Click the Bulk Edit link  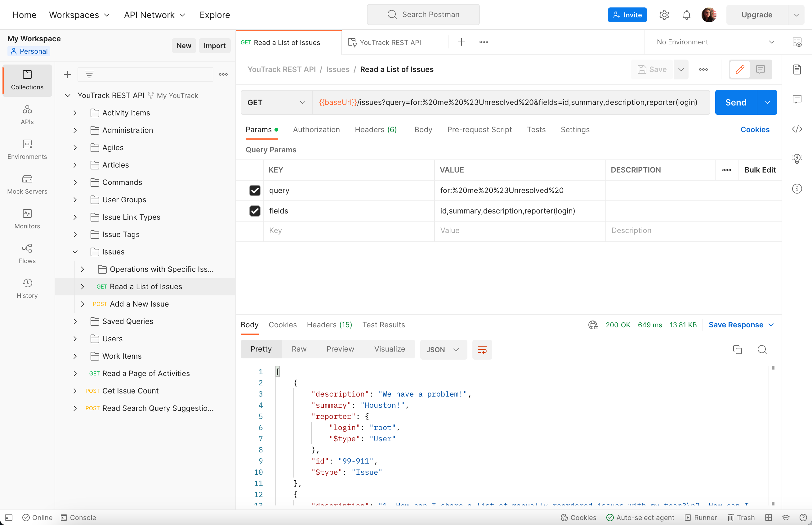[760, 170]
